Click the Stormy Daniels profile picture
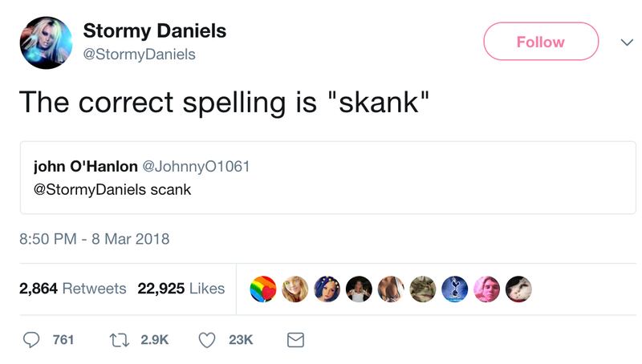The width and height of the screenshot is (642, 364). tap(46, 42)
